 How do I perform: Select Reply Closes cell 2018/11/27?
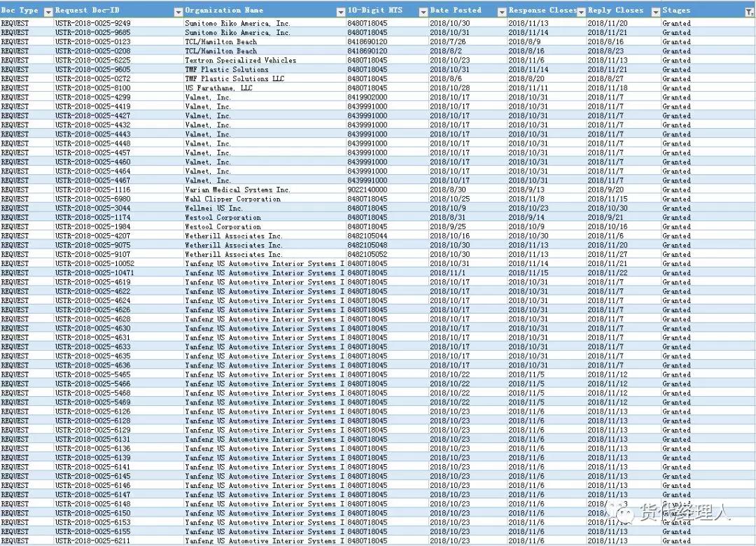coord(624,254)
